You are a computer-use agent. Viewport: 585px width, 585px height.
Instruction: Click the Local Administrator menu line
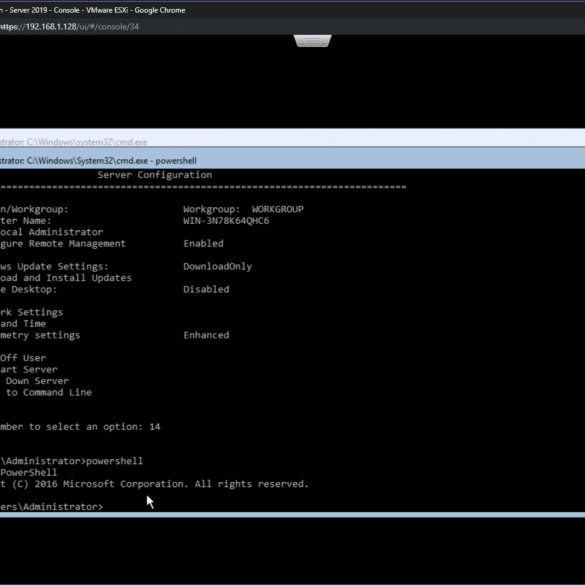[51, 232]
